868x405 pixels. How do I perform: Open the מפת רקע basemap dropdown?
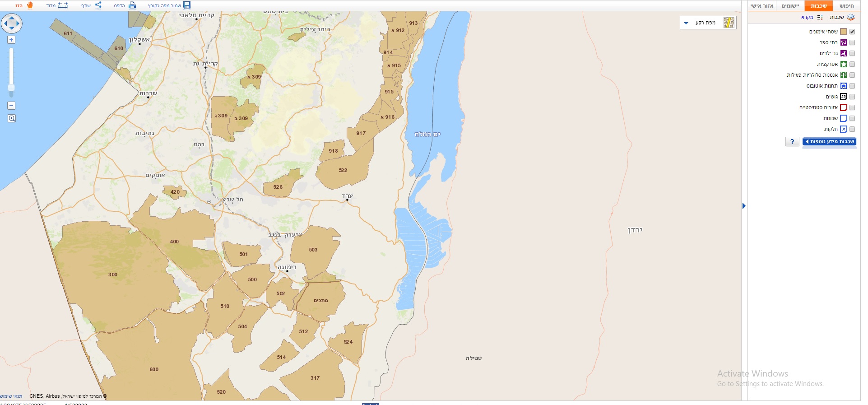point(708,23)
